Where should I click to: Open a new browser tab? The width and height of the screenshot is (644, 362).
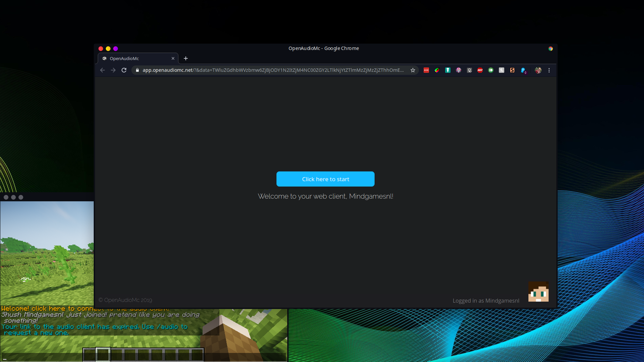click(185, 58)
